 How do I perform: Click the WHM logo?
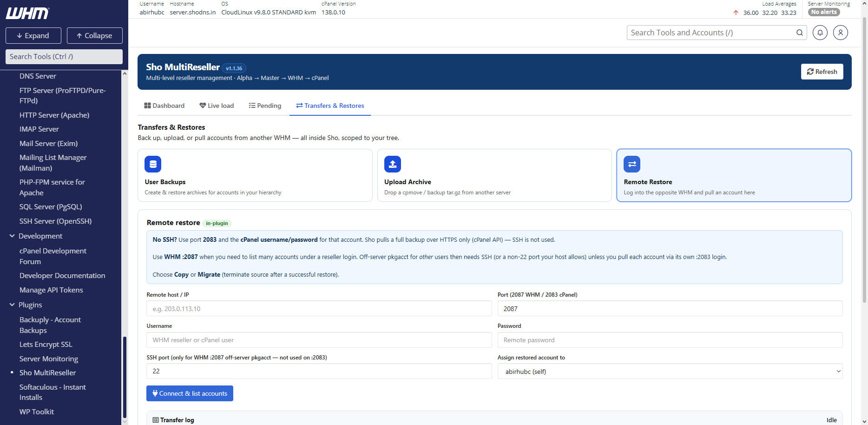(27, 13)
